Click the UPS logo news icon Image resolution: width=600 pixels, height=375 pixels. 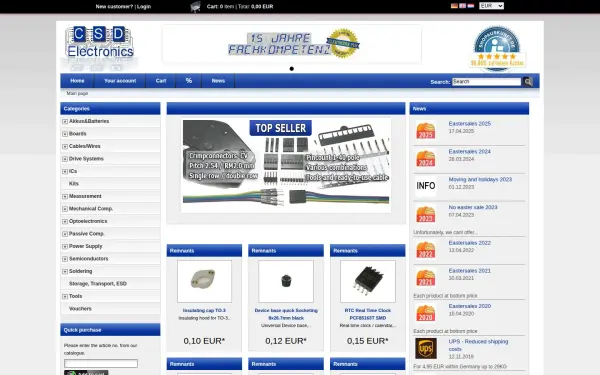pyautogui.click(x=426, y=349)
